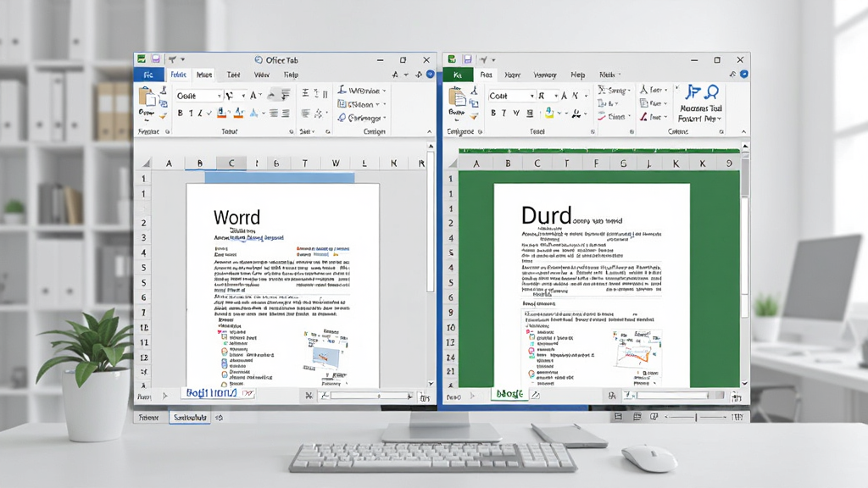
Task: Click the select-all corner triangle in the green window
Action: click(x=453, y=163)
